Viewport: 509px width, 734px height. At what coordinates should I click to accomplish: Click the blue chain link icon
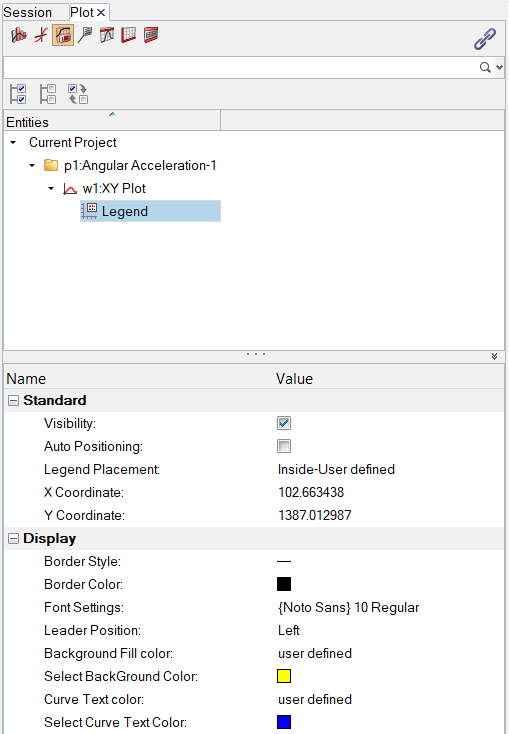pos(485,38)
